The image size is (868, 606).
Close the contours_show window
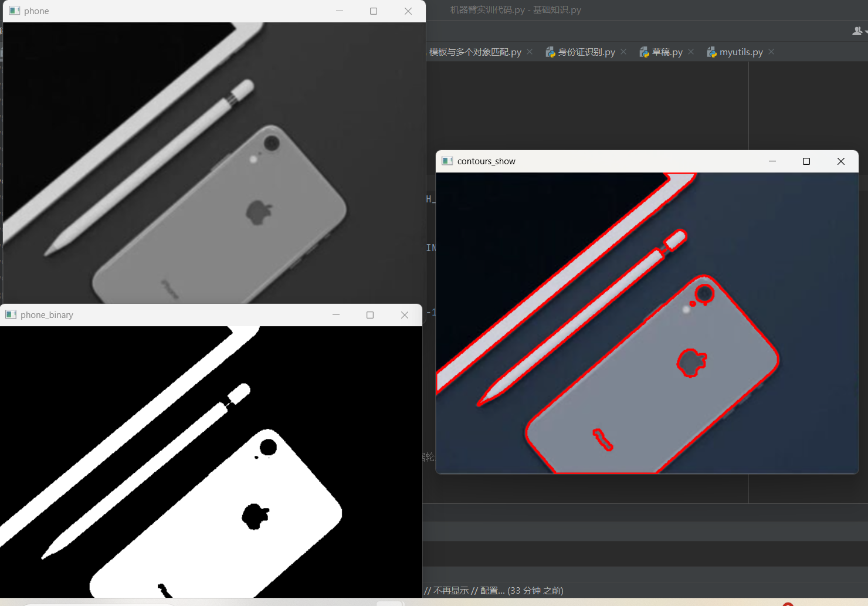841,161
